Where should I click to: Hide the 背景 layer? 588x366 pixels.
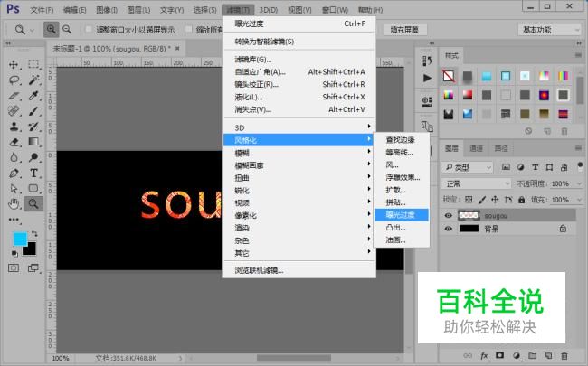click(448, 229)
